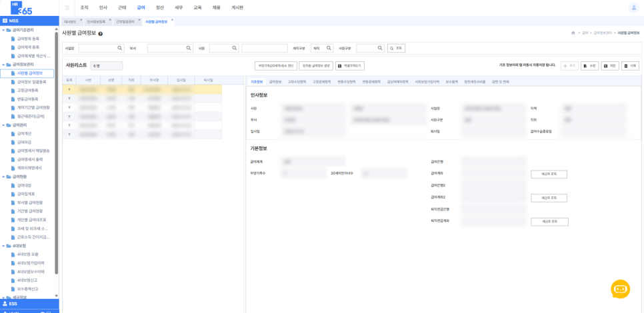
Task: Click the 저장 save button
Action: (x=610, y=66)
